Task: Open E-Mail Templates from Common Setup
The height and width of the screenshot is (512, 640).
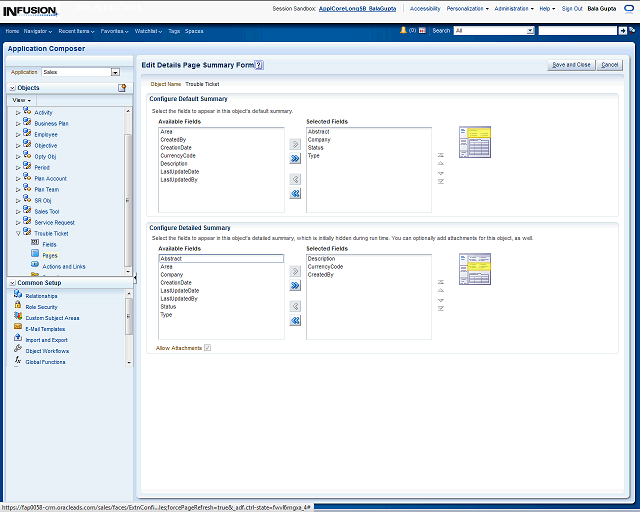Action: [x=45, y=329]
